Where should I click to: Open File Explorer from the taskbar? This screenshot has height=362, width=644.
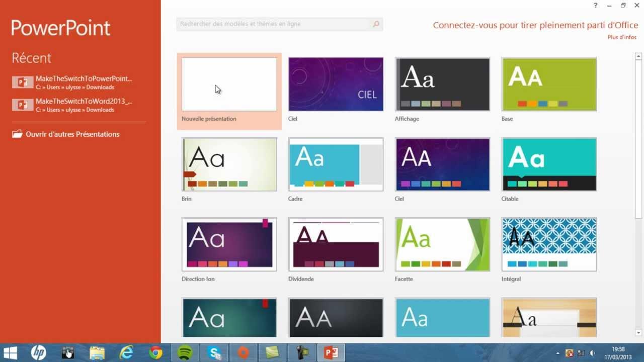click(x=97, y=352)
